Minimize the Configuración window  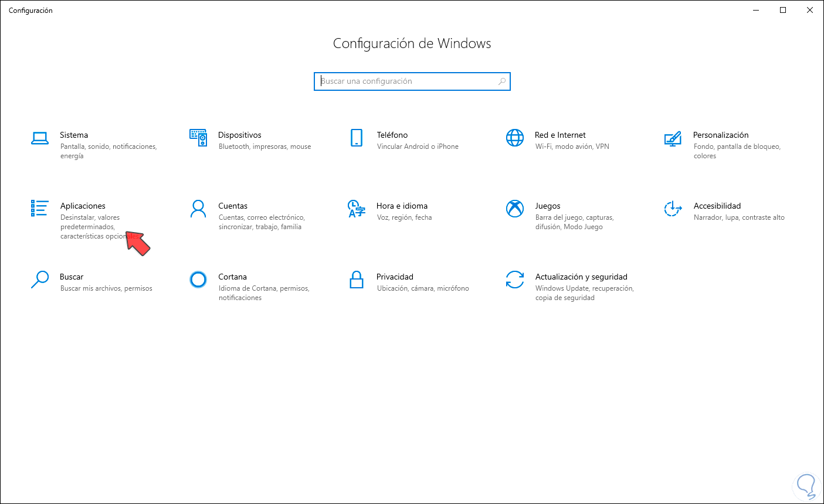(756, 10)
